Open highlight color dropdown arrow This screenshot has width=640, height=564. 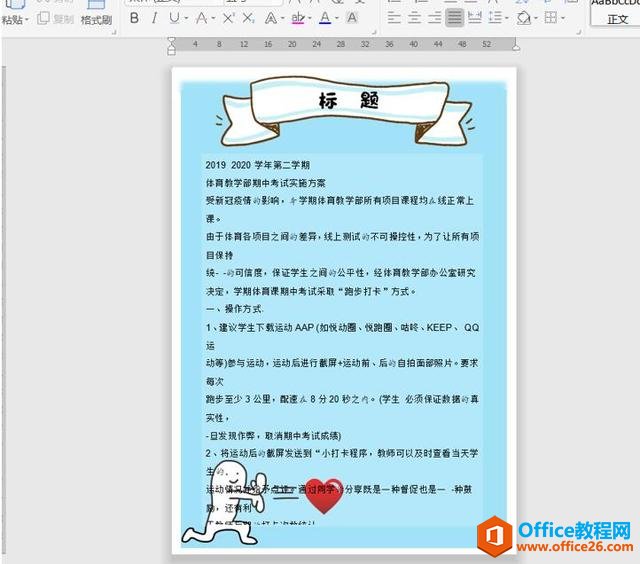pyautogui.click(x=310, y=18)
